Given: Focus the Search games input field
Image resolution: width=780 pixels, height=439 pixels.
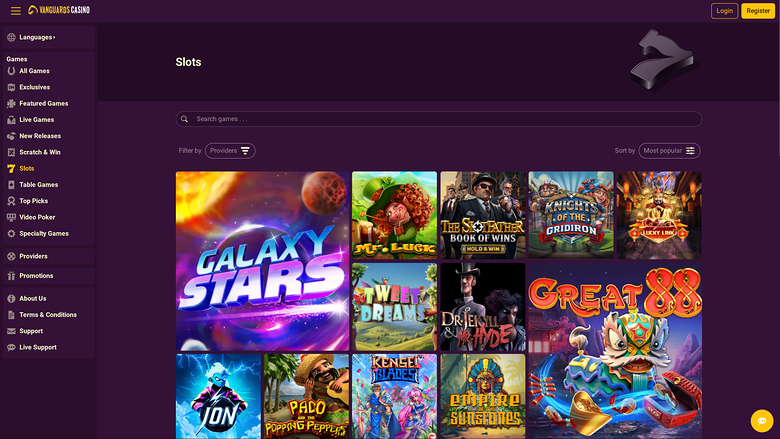Looking at the screenshot, I should tap(440, 119).
